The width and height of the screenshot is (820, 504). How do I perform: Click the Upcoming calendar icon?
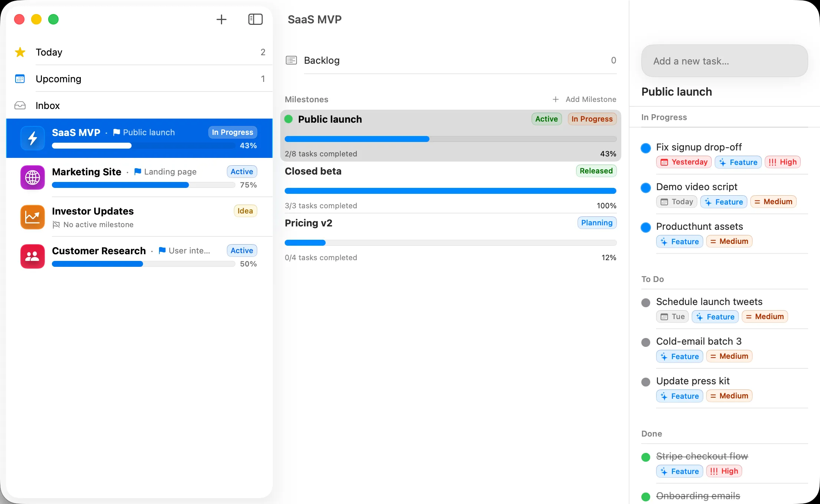point(20,79)
